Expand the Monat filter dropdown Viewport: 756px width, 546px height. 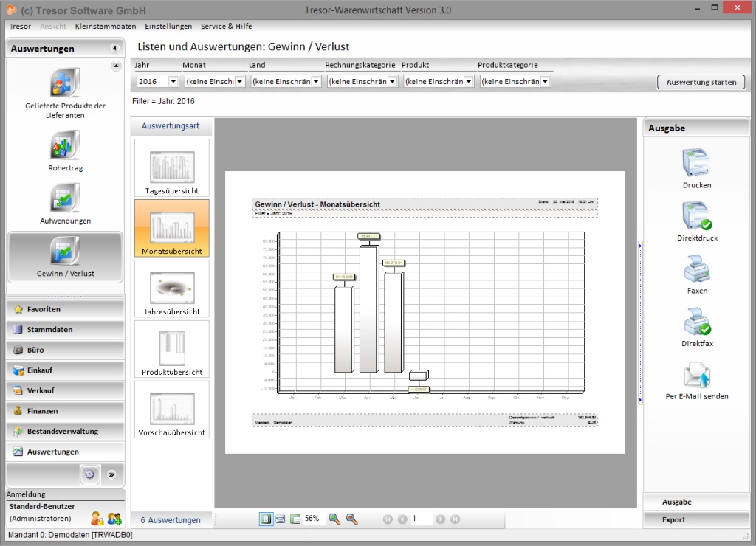click(239, 82)
